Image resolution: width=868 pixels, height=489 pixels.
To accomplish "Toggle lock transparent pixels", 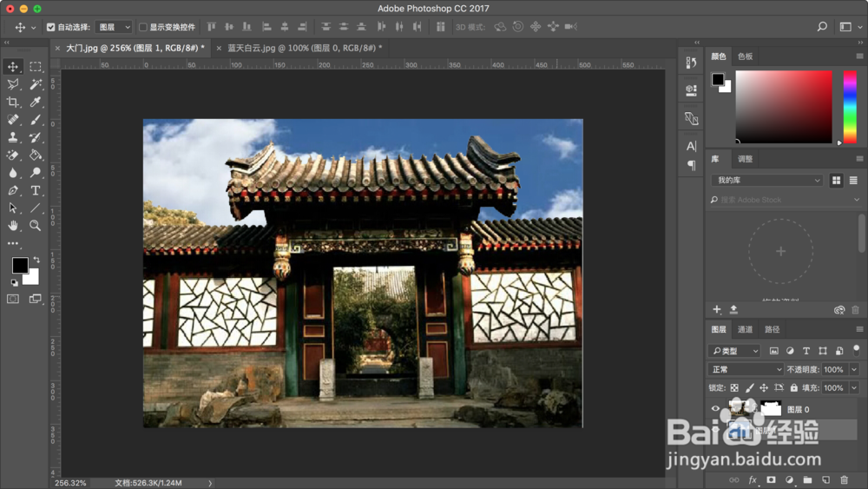I will 734,387.
